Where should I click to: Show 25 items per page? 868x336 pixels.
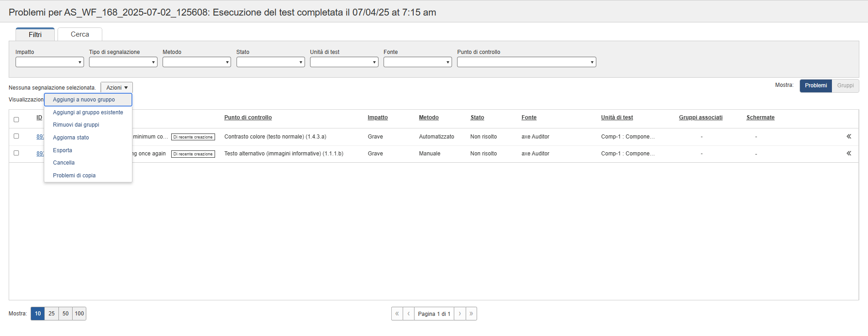click(52, 314)
